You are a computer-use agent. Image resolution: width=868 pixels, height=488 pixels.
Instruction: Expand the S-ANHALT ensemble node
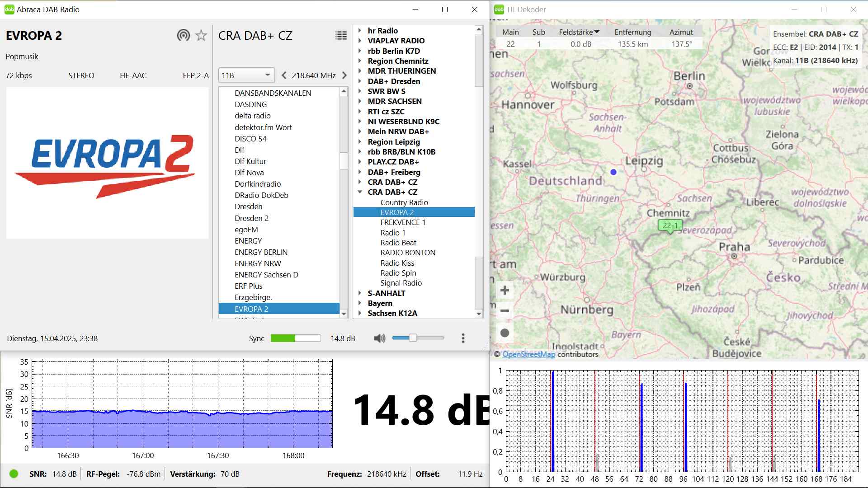click(360, 293)
